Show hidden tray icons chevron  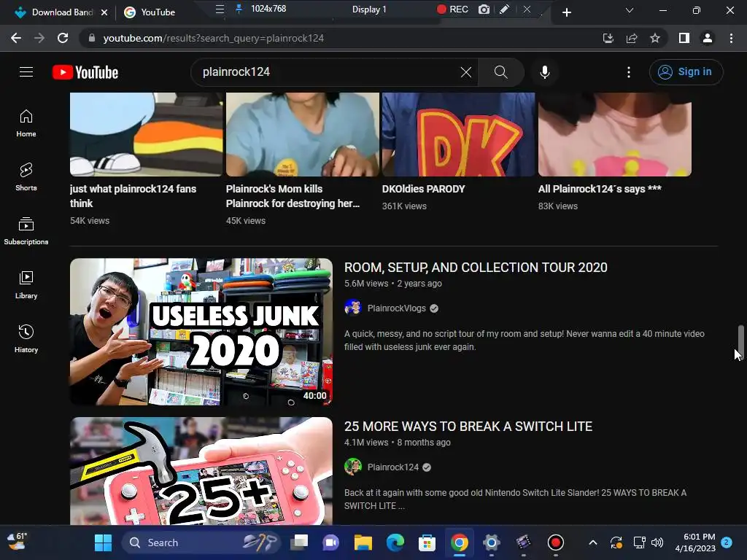(x=593, y=542)
